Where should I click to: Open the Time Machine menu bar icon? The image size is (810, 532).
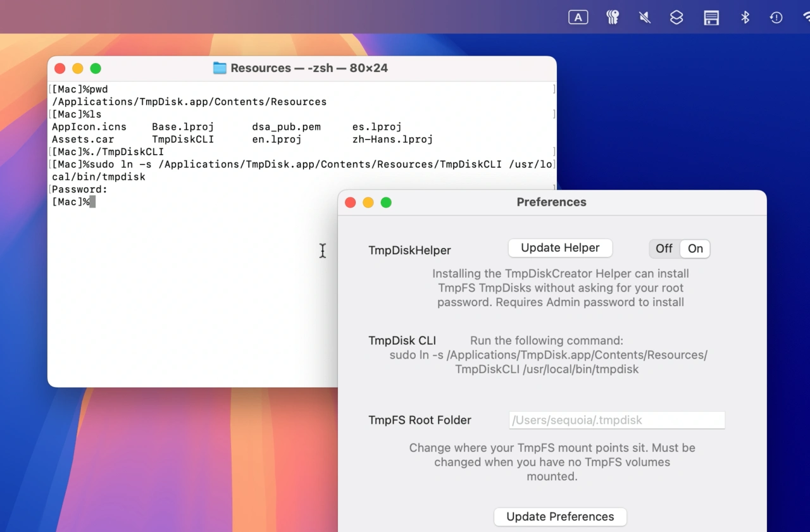(x=776, y=18)
